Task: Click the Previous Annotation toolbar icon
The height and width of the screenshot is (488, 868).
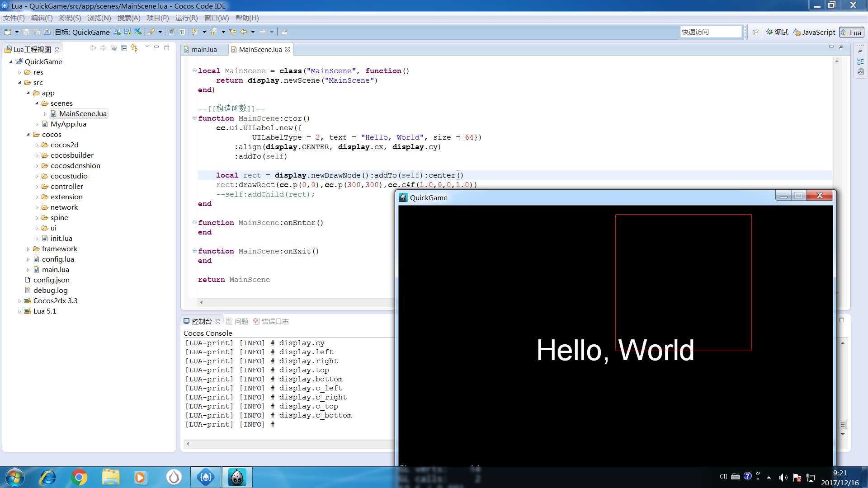Action: [x=213, y=32]
